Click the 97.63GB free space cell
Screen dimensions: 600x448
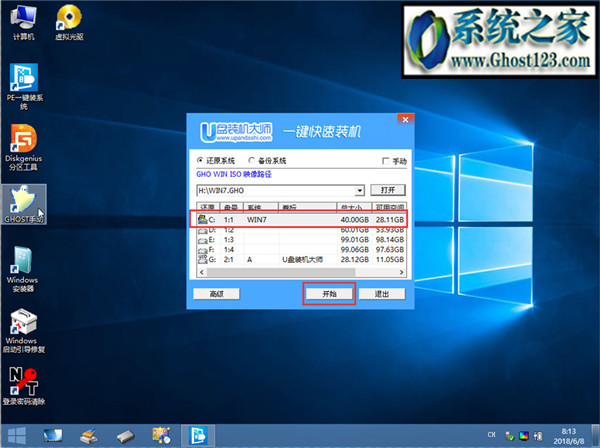coord(390,249)
